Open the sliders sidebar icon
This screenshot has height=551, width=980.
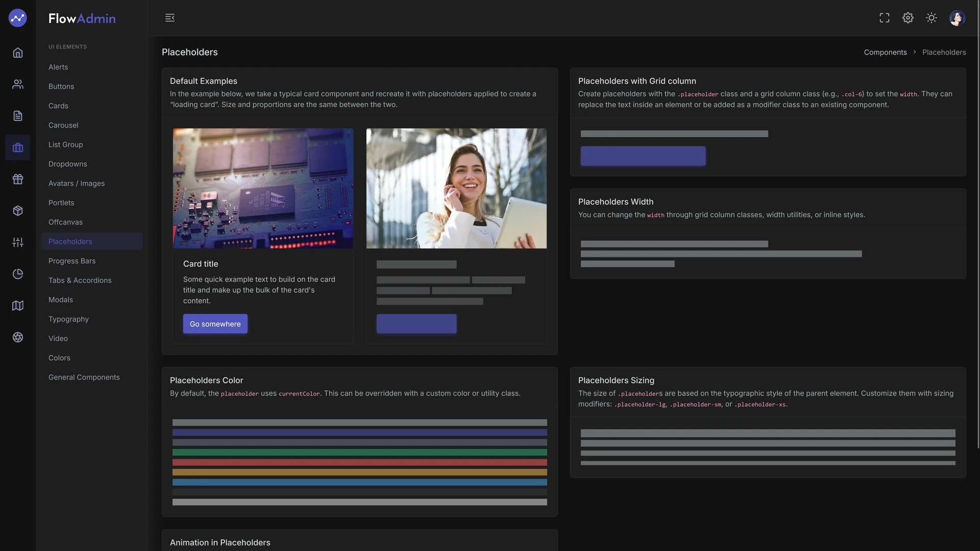coord(18,242)
